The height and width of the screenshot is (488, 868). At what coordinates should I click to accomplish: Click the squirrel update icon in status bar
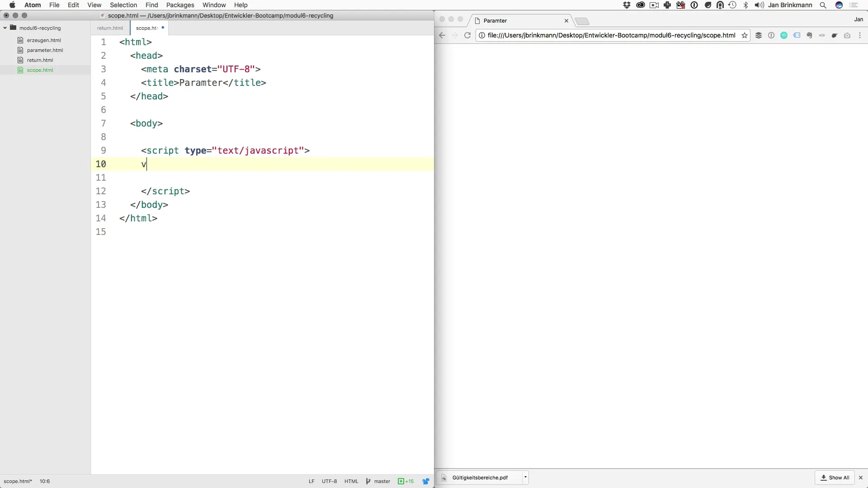coord(426,481)
